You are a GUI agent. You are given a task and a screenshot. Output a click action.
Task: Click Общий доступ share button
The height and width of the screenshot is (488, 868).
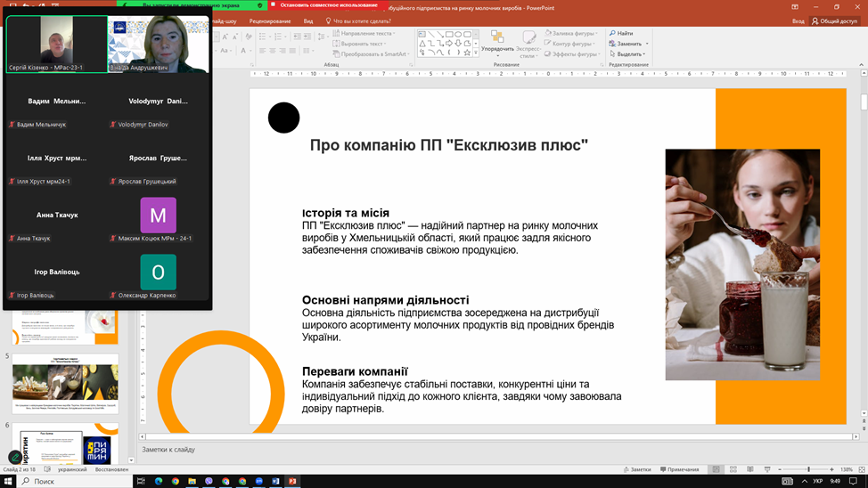click(834, 21)
